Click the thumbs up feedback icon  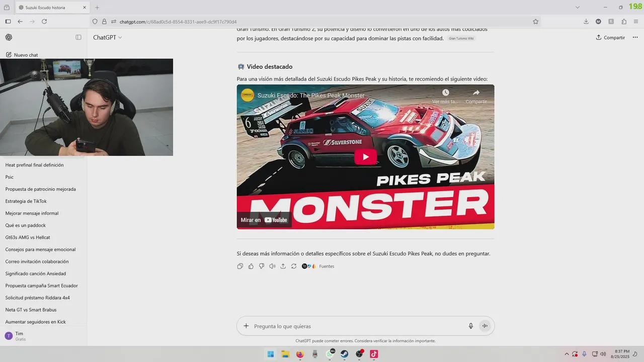pos(251,266)
